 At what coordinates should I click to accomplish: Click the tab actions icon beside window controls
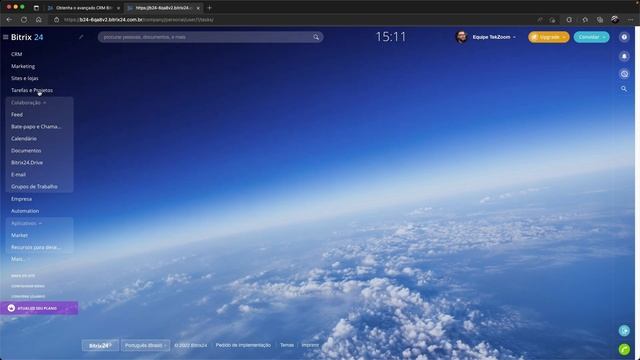pyautogui.click(x=36, y=8)
